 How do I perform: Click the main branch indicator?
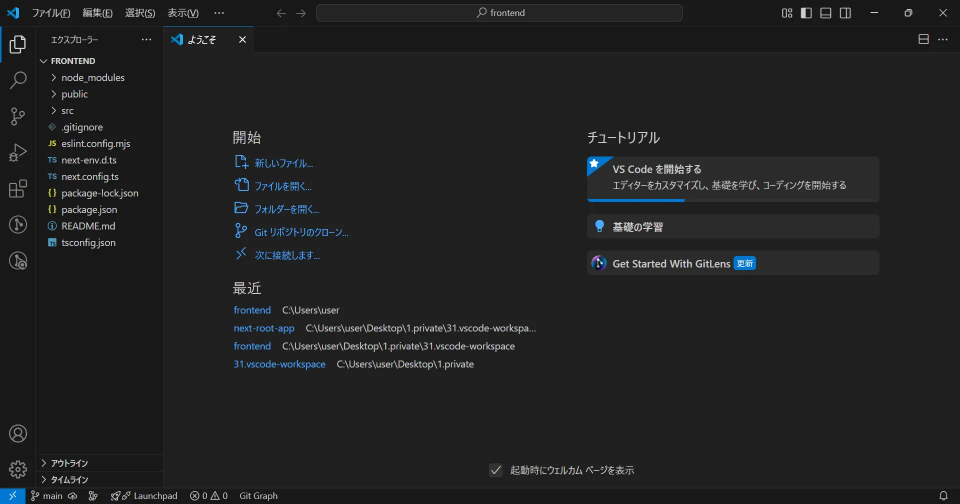coord(47,496)
